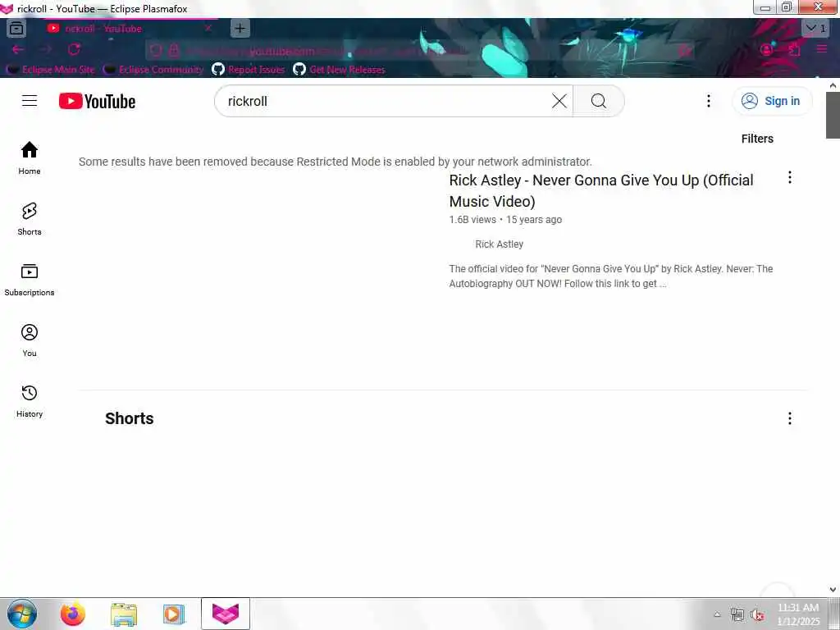The image size is (840, 630).
Task: Go back with the browser back arrow
Action: (x=18, y=49)
